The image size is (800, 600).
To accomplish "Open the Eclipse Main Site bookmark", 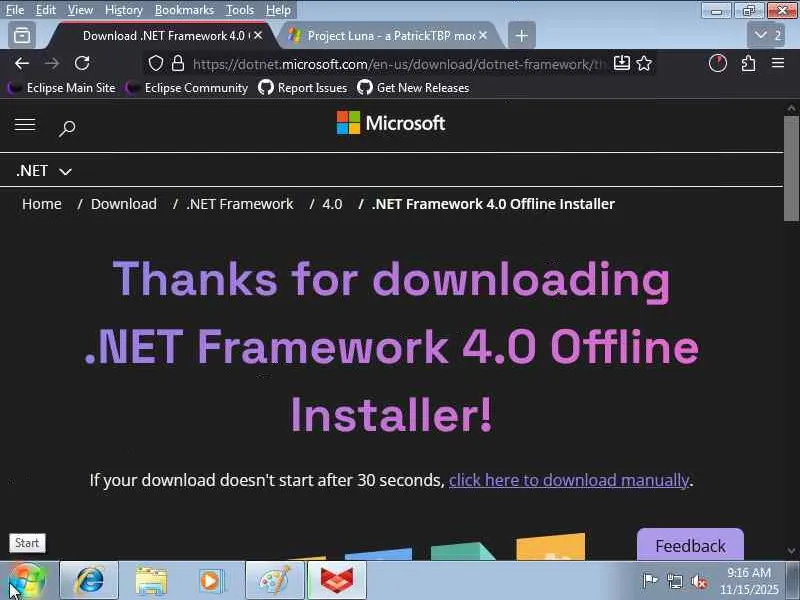I will pos(62,88).
